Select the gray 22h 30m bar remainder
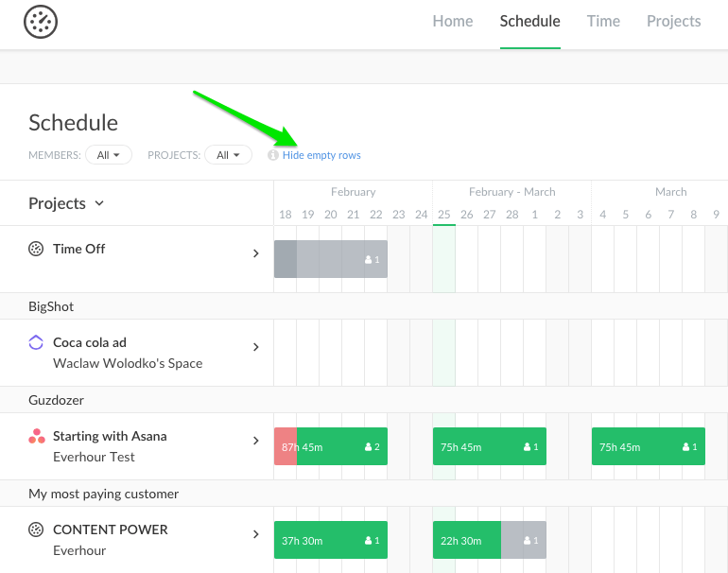The width and height of the screenshot is (728, 573). click(523, 540)
